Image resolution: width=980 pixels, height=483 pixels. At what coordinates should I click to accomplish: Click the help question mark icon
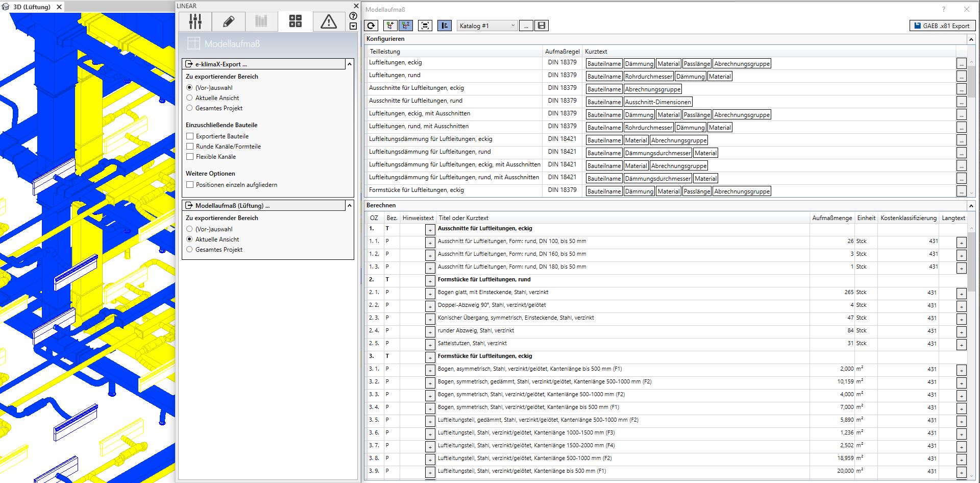coord(353,16)
